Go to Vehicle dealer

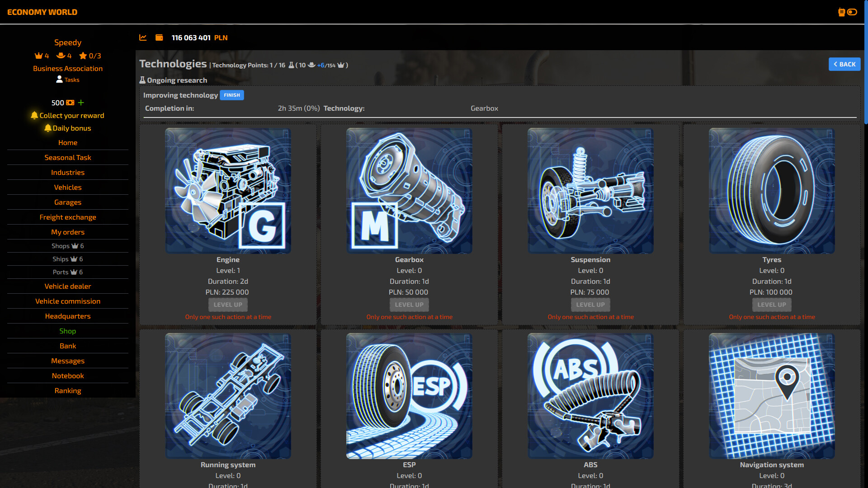(x=68, y=286)
